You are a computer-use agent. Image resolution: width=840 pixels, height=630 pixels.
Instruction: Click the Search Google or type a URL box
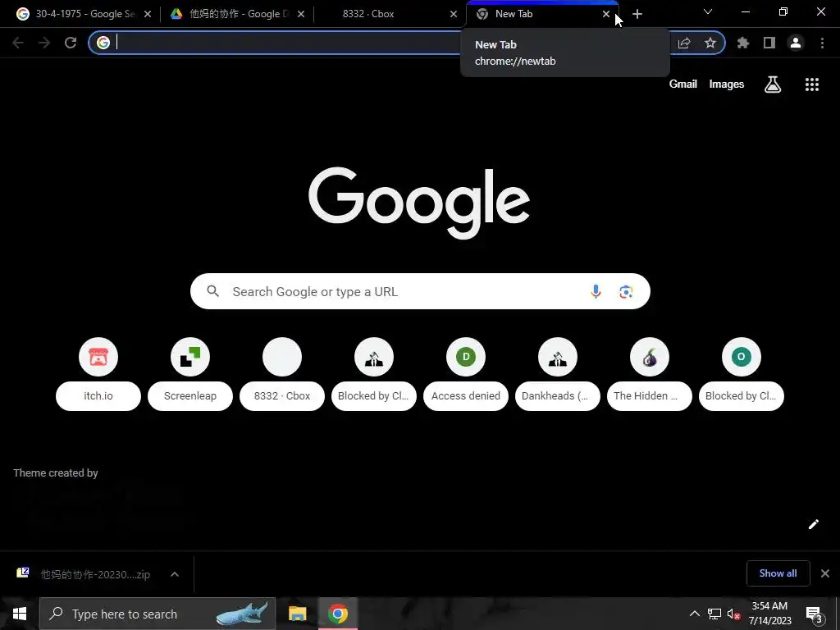[x=420, y=291]
